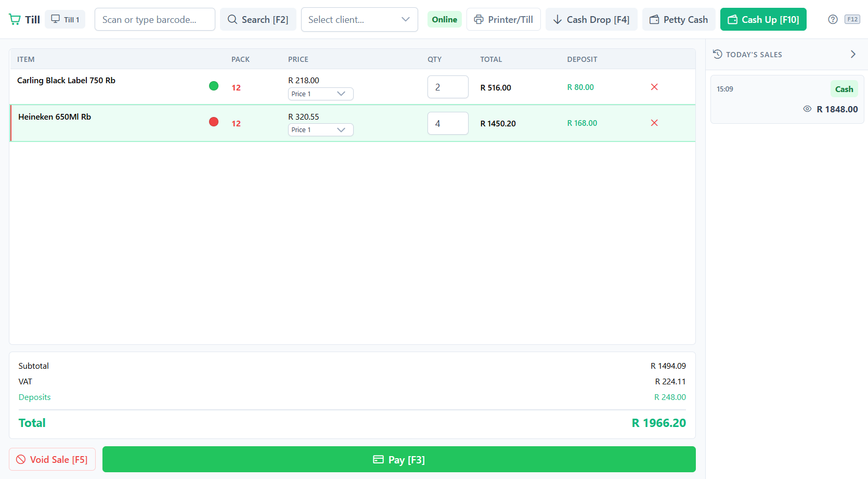Switch the Till 1 selector
Viewport: 868px width, 479px height.
point(65,19)
